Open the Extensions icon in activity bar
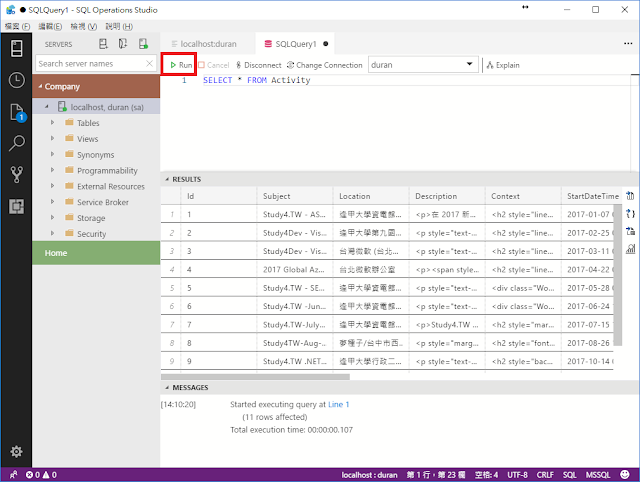 coord(16,206)
